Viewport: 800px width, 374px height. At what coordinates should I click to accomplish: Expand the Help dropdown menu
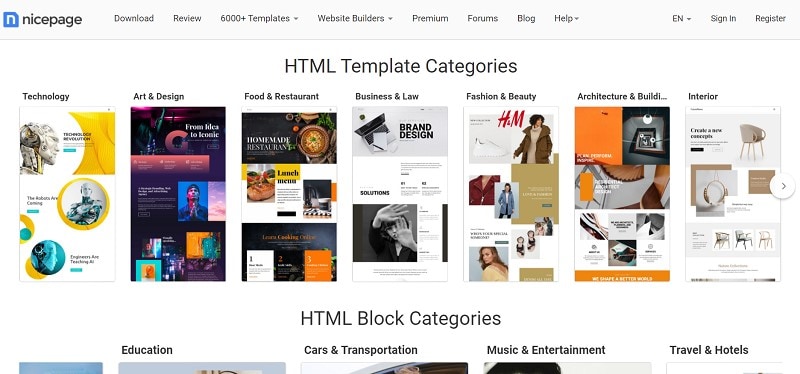[x=566, y=18]
